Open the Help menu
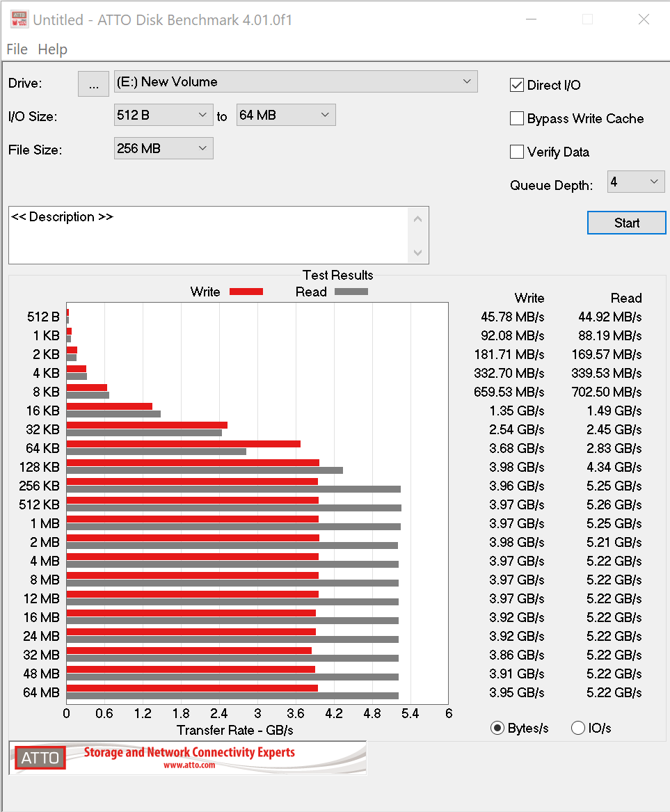670x812 pixels. (x=53, y=49)
